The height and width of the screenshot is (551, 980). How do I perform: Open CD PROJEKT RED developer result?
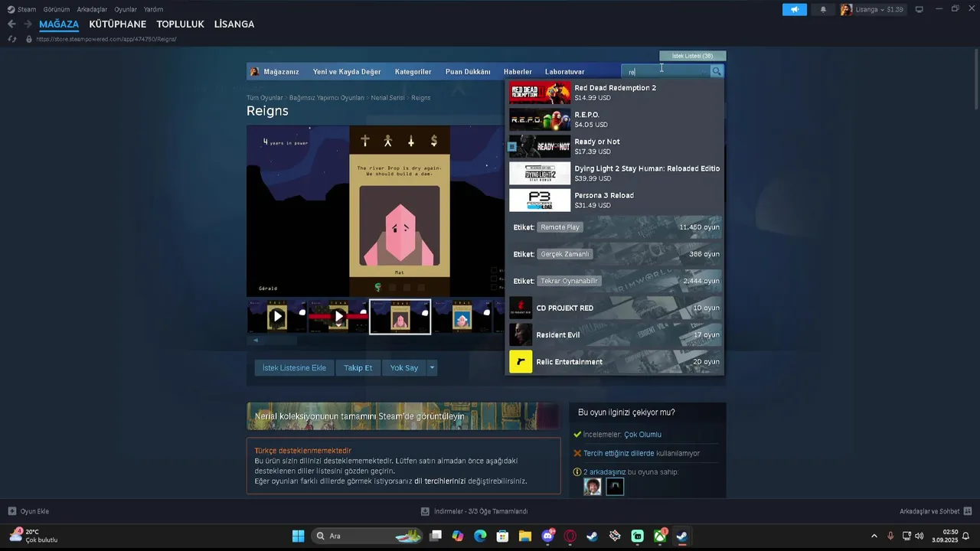tap(615, 308)
